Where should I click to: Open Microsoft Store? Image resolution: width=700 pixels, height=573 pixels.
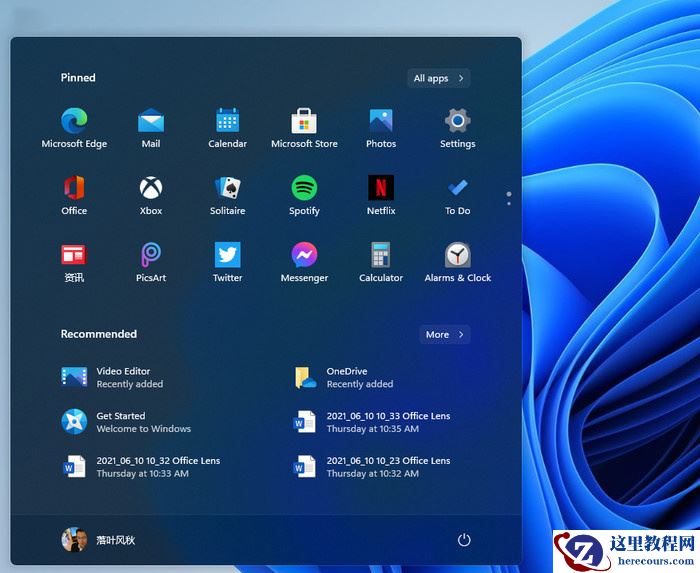[x=304, y=128]
